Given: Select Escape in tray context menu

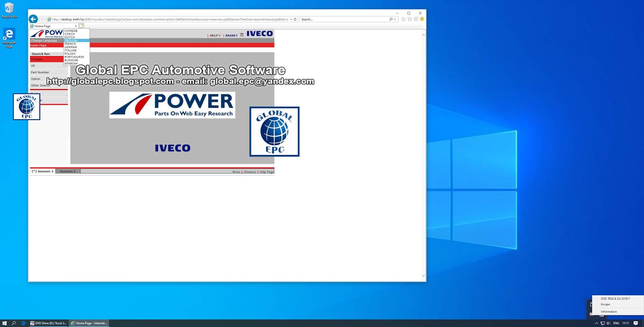Looking at the screenshot, I should (618, 304).
